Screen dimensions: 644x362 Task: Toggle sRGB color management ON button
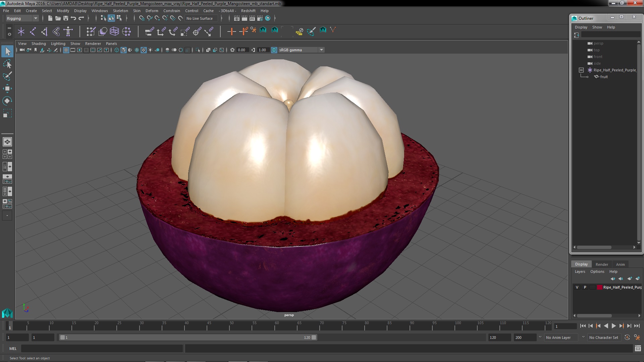[x=274, y=50]
